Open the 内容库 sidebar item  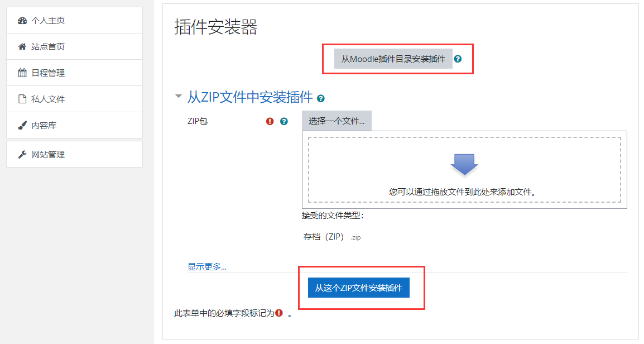(x=44, y=126)
